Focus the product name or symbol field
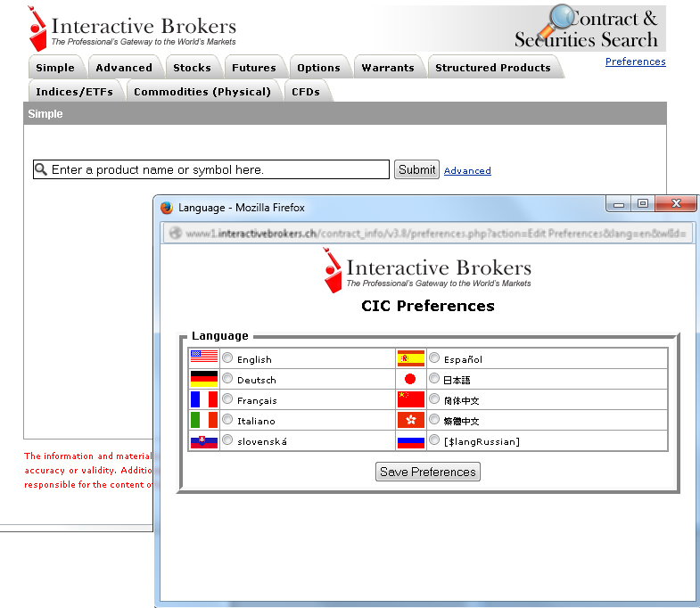The width and height of the screenshot is (700, 608). click(x=211, y=169)
